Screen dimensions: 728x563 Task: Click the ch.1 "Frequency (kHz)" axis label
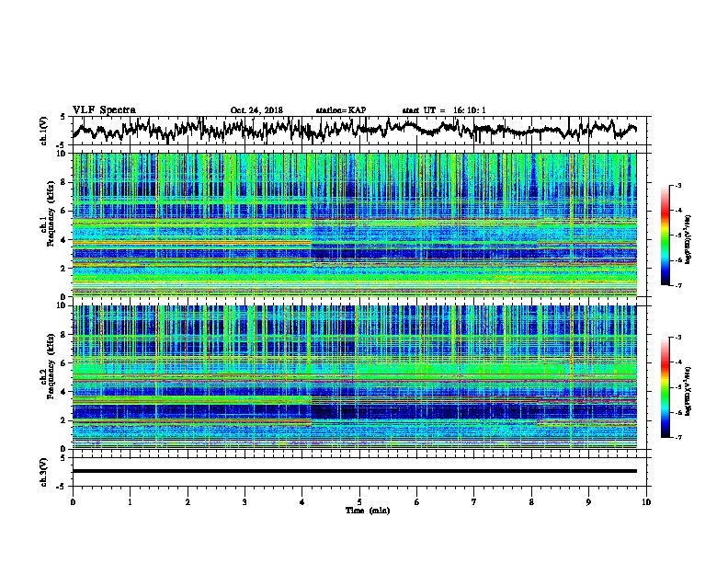click(x=51, y=214)
